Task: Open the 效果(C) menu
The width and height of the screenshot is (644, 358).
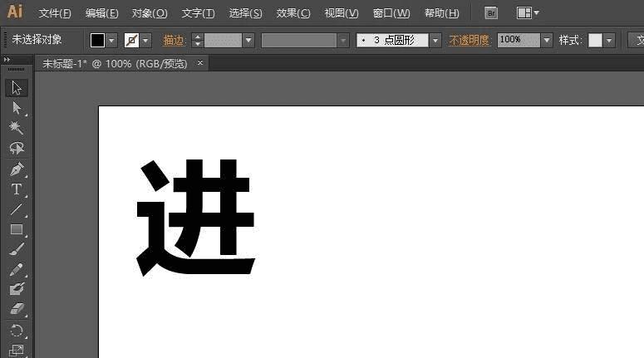Action: pyautogui.click(x=293, y=13)
